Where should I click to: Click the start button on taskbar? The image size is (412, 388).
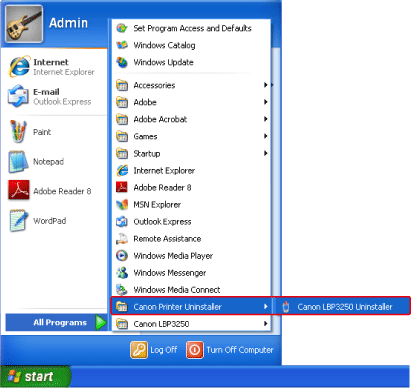(35, 377)
